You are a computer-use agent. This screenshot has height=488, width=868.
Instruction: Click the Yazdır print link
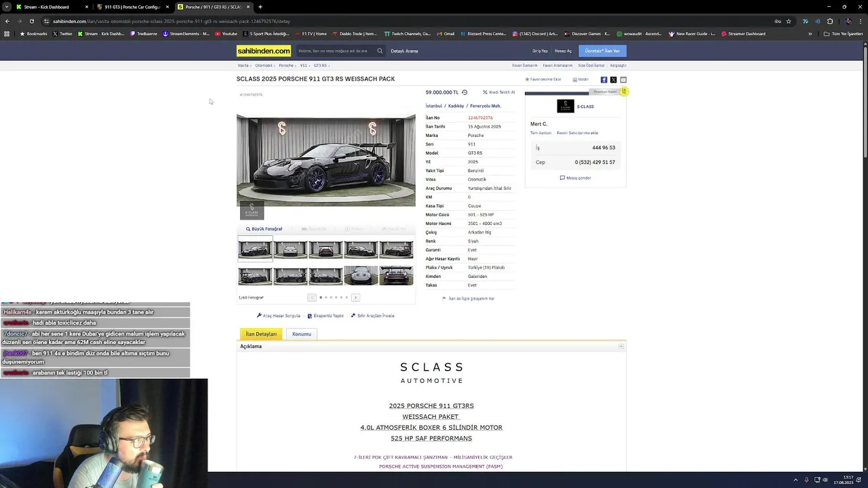[x=580, y=79]
